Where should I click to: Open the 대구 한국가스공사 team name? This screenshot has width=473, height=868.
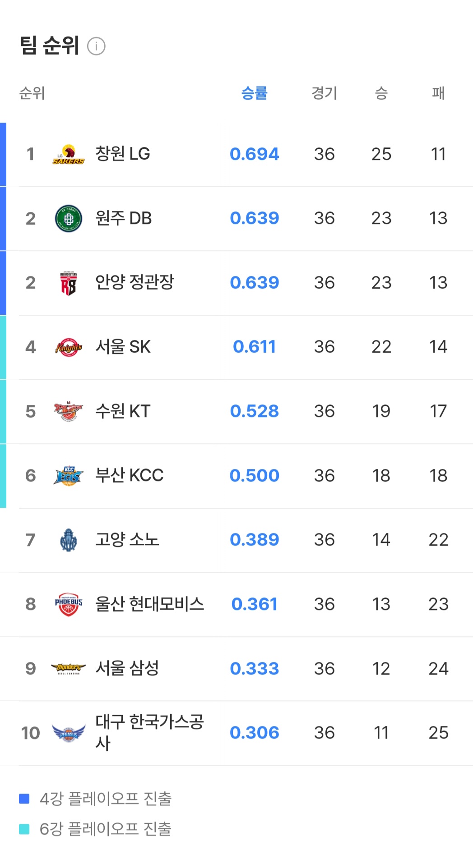coord(149,732)
